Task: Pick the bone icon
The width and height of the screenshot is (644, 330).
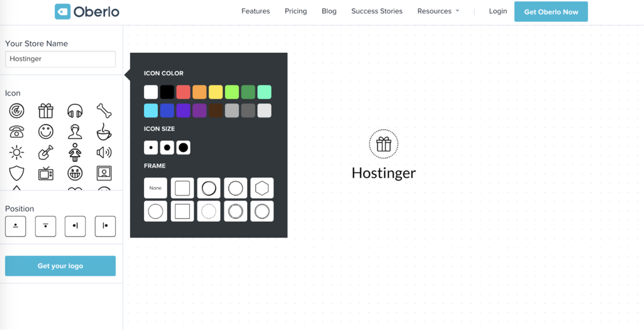Action: [x=104, y=111]
